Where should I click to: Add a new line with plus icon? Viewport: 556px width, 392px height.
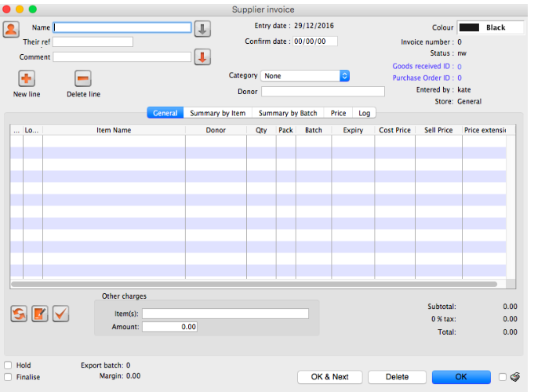coord(27,78)
